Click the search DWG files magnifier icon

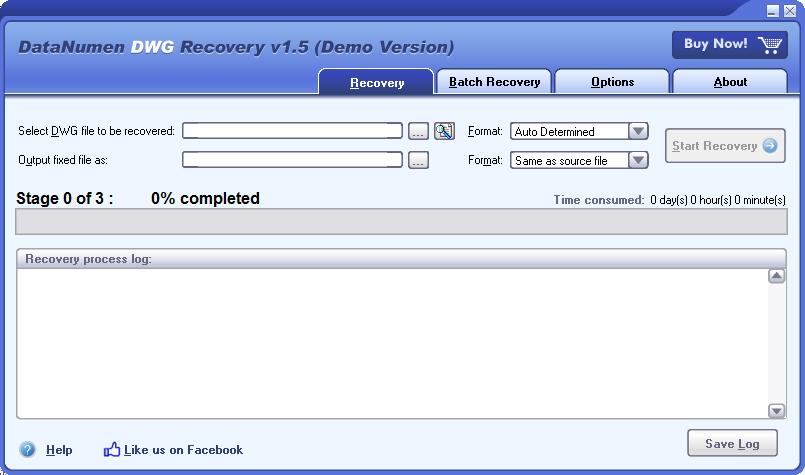pyautogui.click(x=444, y=131)
